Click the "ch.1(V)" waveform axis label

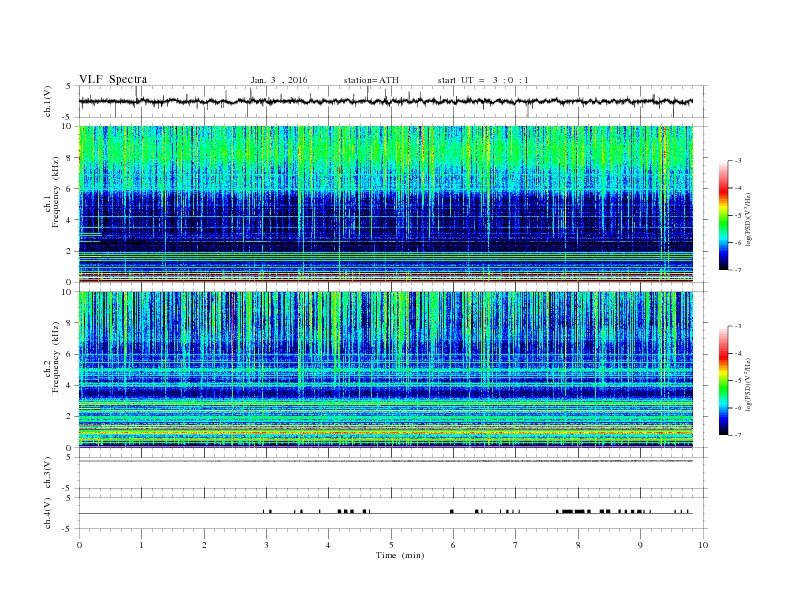point(48,102)
